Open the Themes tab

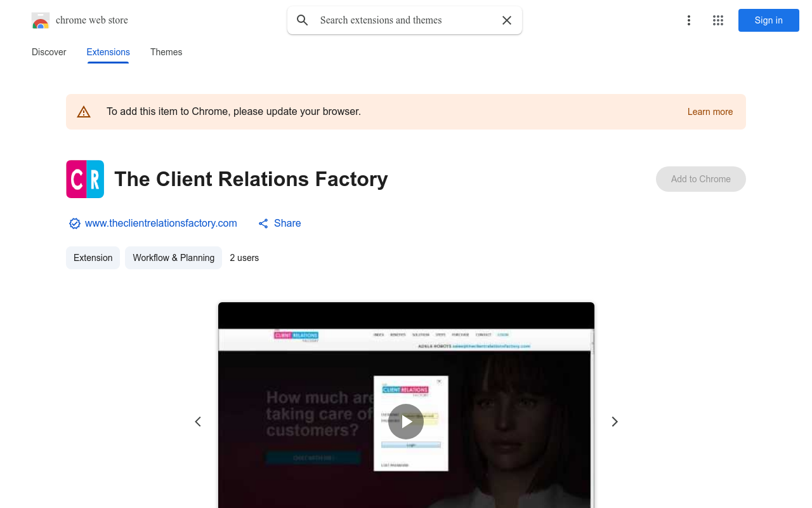pyautogui.click(x=166, y=52)
